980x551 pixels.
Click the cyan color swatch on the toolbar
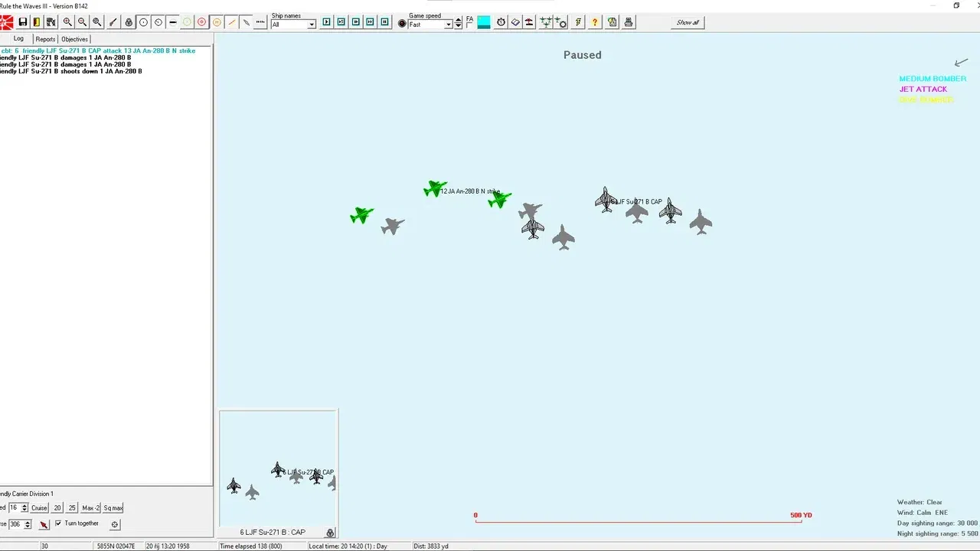483,22
